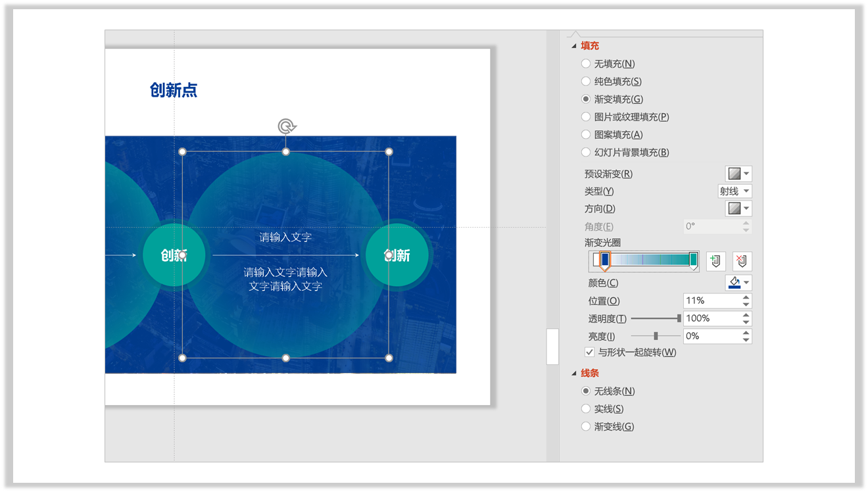868x492 pixels.
Task: Decrease 透明度 transparency with down arrow
Action: 746,322
